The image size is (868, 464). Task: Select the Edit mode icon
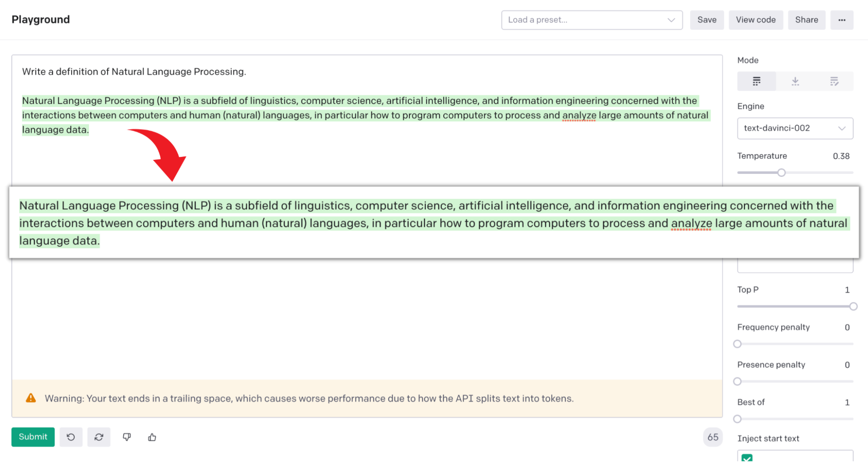(x=834, y=81)
